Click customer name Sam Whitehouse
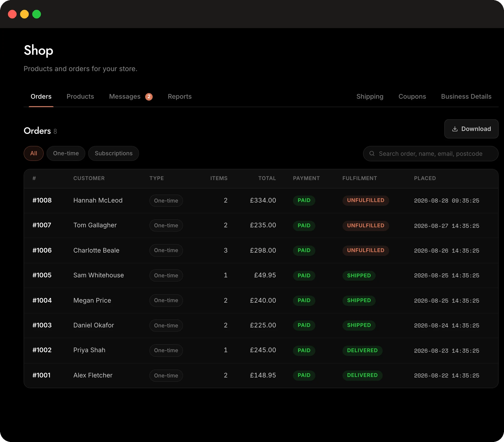504x442 pixels. click(x=99, y=275)
